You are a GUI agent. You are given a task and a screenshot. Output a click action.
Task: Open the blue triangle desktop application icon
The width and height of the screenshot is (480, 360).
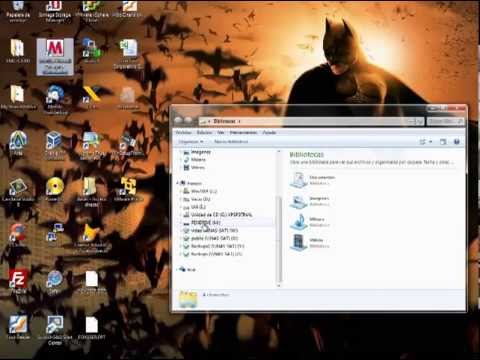click(18, 143)
